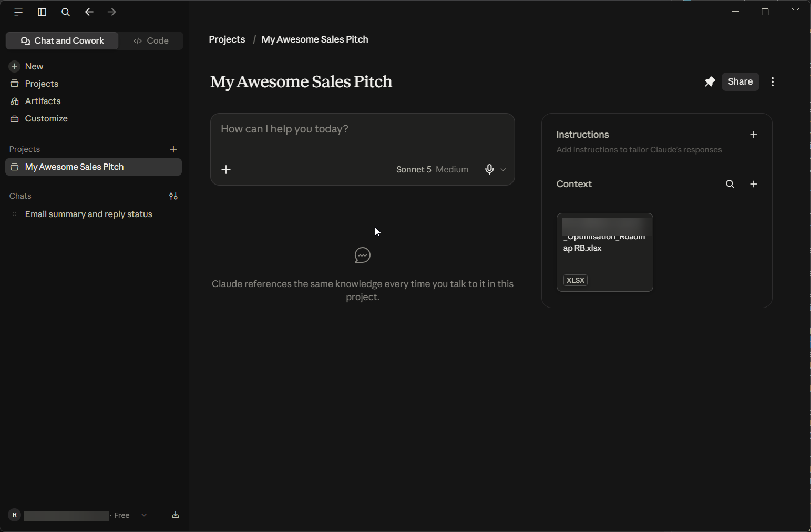Click the download app icon

pos(176,515)
